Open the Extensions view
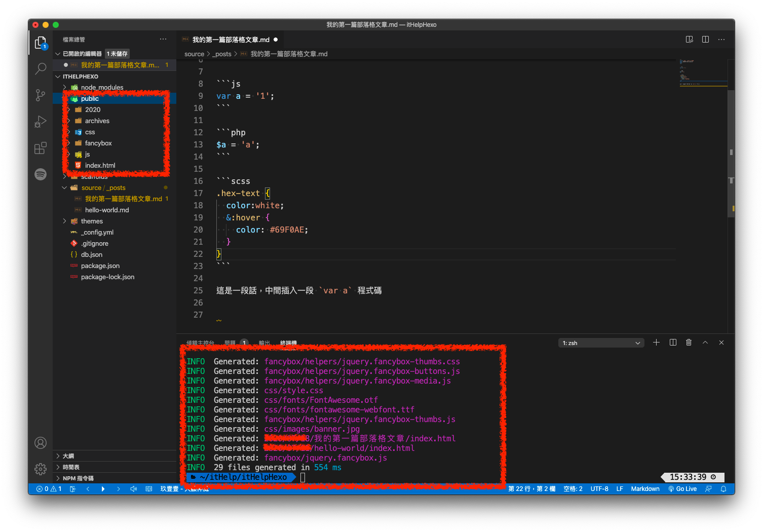Image resolution: width=763 pixels, height=532 pixels. [x=41, y=148]
